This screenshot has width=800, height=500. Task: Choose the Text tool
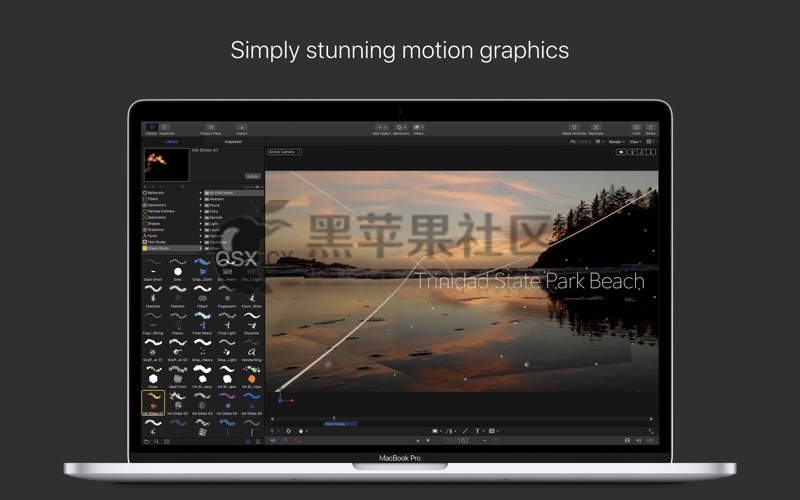point(479,431)
